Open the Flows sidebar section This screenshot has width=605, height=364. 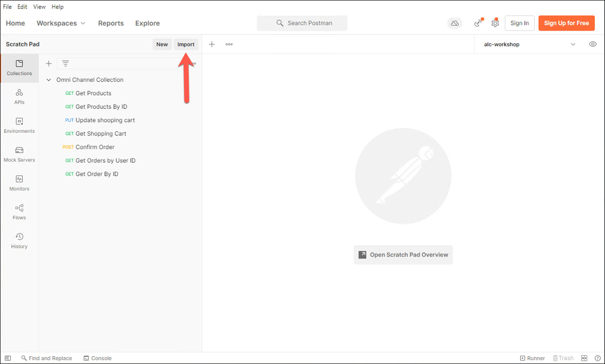[19, 212]
